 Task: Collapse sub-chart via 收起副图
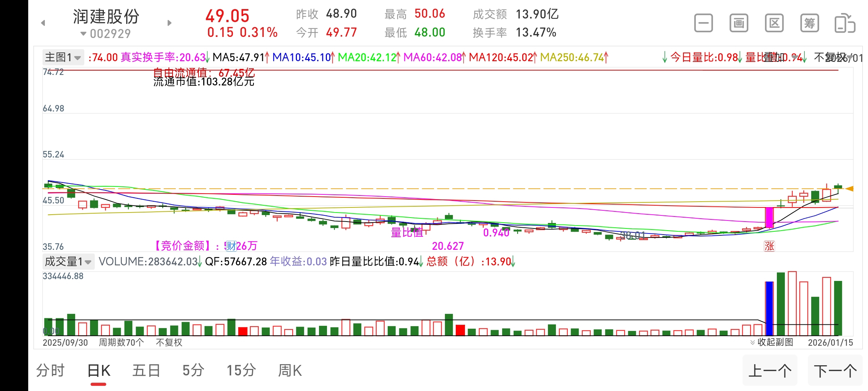[x=772, y=342]
